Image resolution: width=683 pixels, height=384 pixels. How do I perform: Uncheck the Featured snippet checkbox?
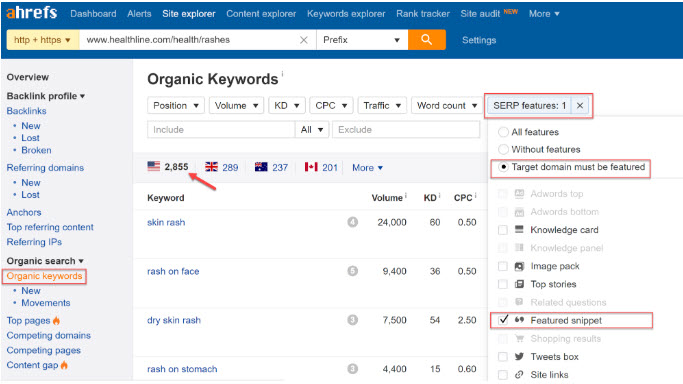[503, 320]
